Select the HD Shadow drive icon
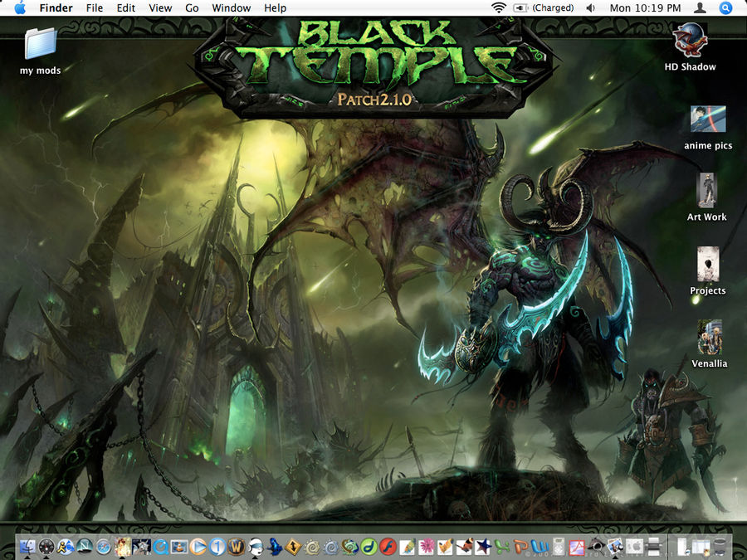This screenshot has height=560, width=747. point(690,46)
